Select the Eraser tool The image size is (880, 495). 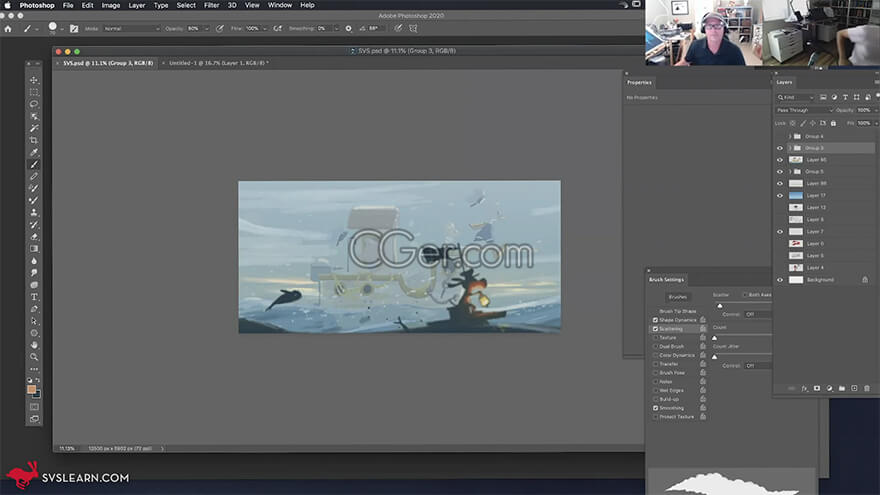point(34,237)
